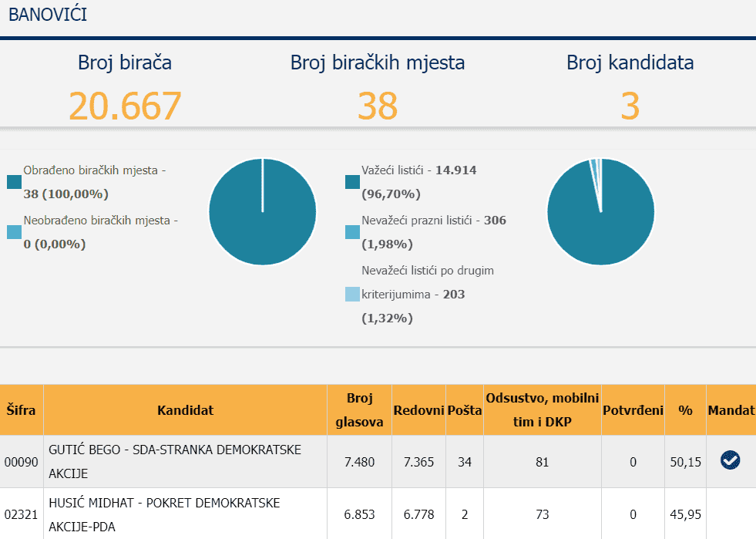Screen dimensions: 756x539
Task: Click the Redovni column header
Action: click(x=418, y=410)
